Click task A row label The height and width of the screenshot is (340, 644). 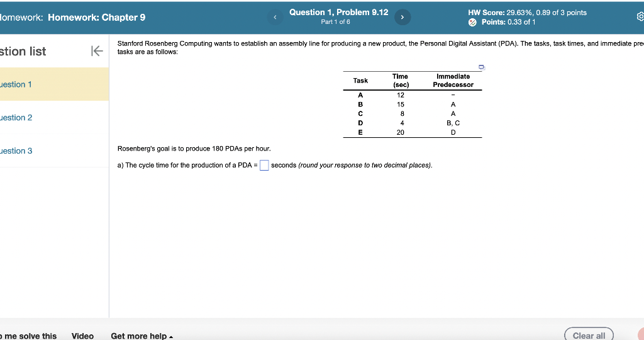click(360, 95)
